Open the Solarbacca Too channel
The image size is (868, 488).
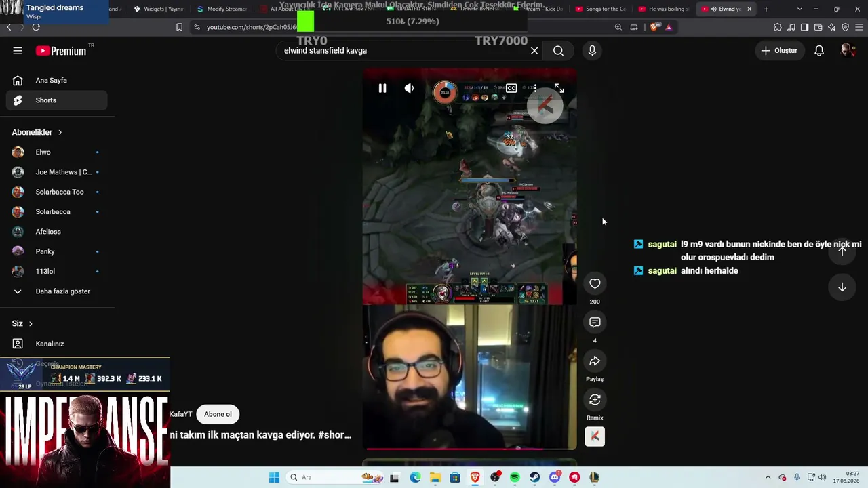[57, 192]
